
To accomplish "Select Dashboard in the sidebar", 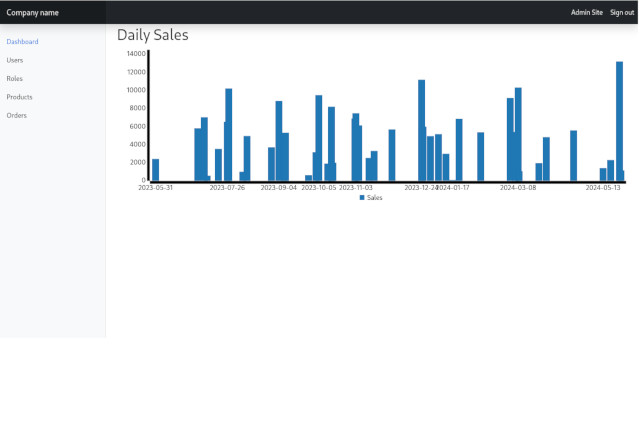I will pos(22,42).
